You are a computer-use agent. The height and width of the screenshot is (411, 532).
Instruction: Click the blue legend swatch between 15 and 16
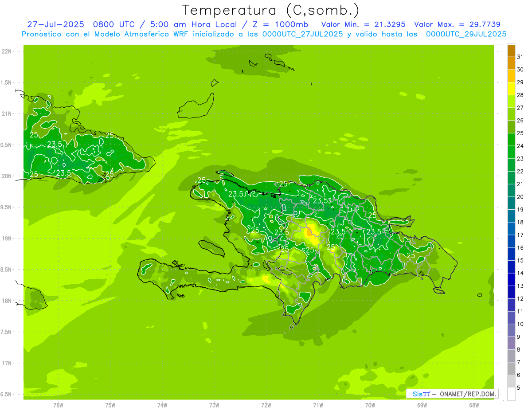coord(511,254)
